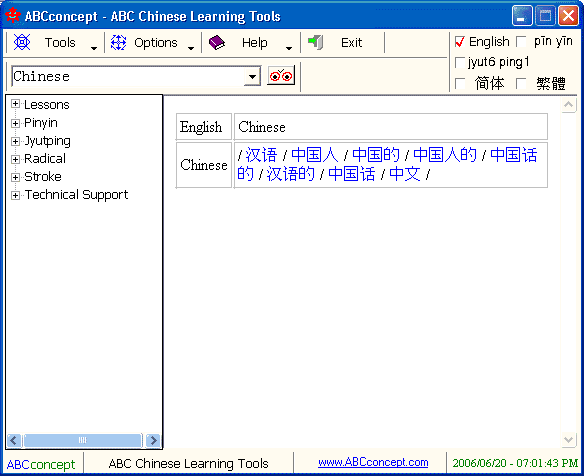Open the www.ABCconcept.com link
This screenshot has height=476, width=584.
coord(373,462)
